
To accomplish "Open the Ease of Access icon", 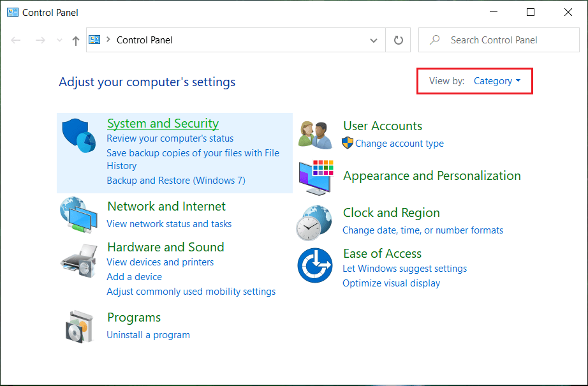I will click(316, 265).
